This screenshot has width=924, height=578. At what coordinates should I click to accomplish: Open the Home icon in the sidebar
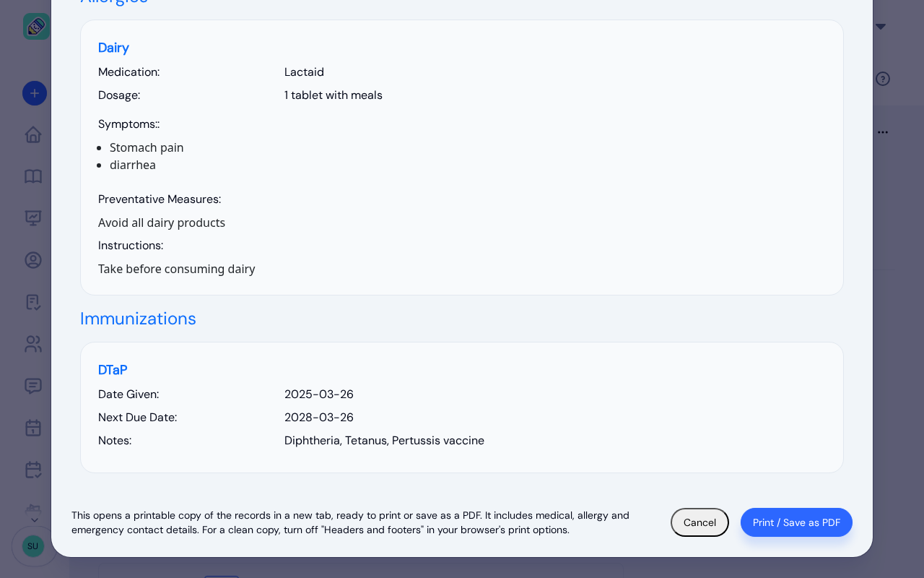33,134
